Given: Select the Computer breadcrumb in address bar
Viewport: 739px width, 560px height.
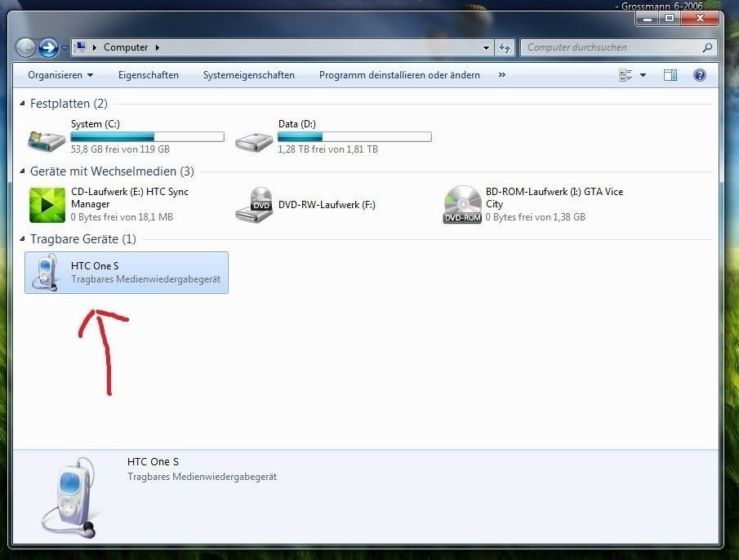Looking at the screenshot, I should (x=126, y=47).
